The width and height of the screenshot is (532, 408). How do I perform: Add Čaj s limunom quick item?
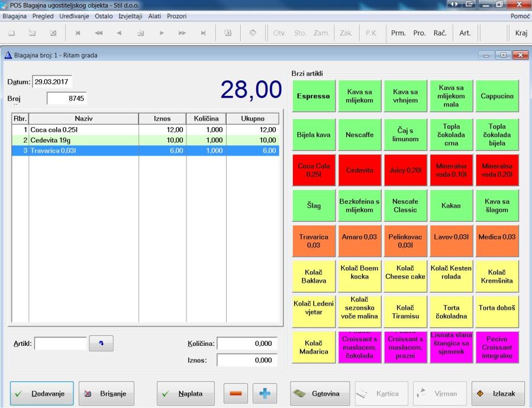[405, 135]
